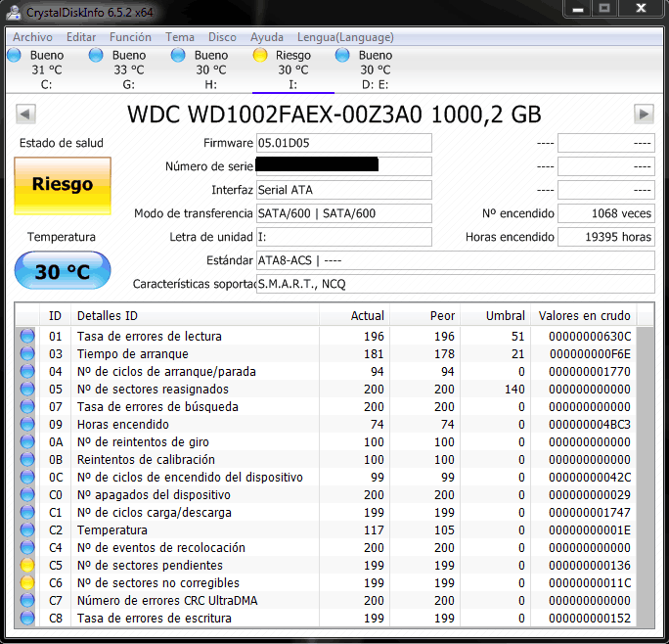Select drive H: status tab
Screen dimensions: 669x644
[210, 69]
